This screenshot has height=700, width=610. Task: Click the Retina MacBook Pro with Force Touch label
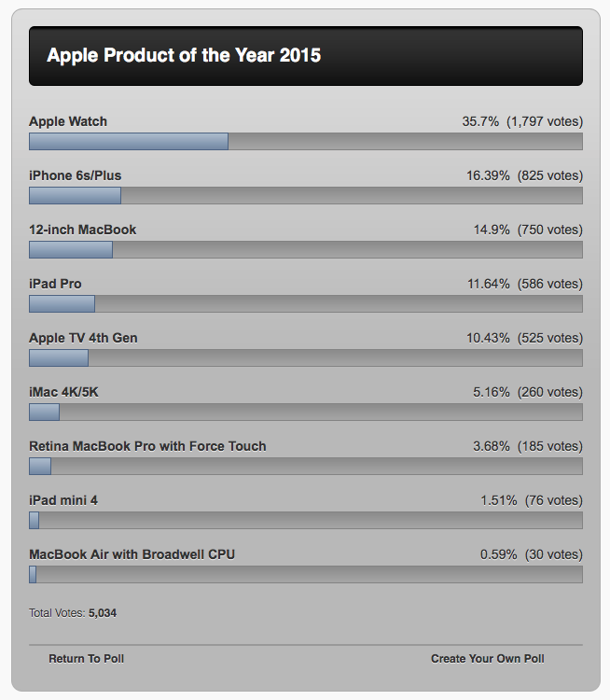pyautogui.click(x=147, y=446)
